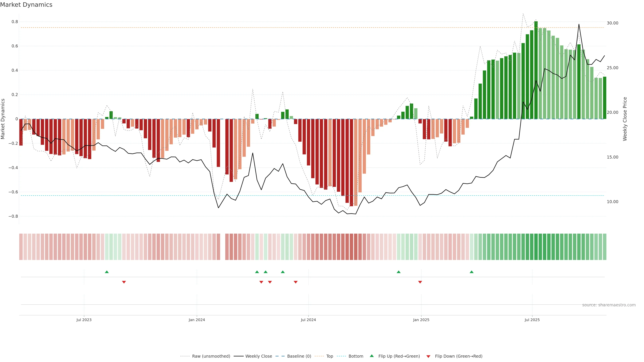Click the Weekly Close Price axis title

click(625, 119)
